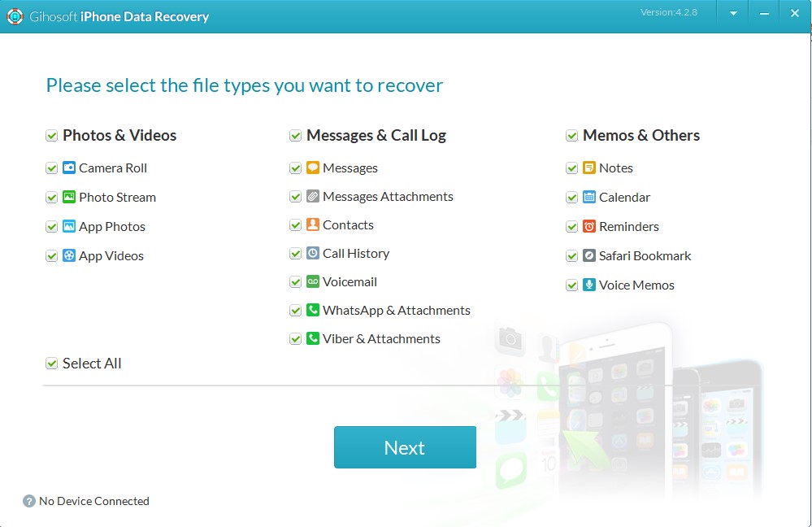This screenshot has width=812, height=527.
Task: Toggle the Messages Attachments checkbox
Action: (x=295, y=196)
